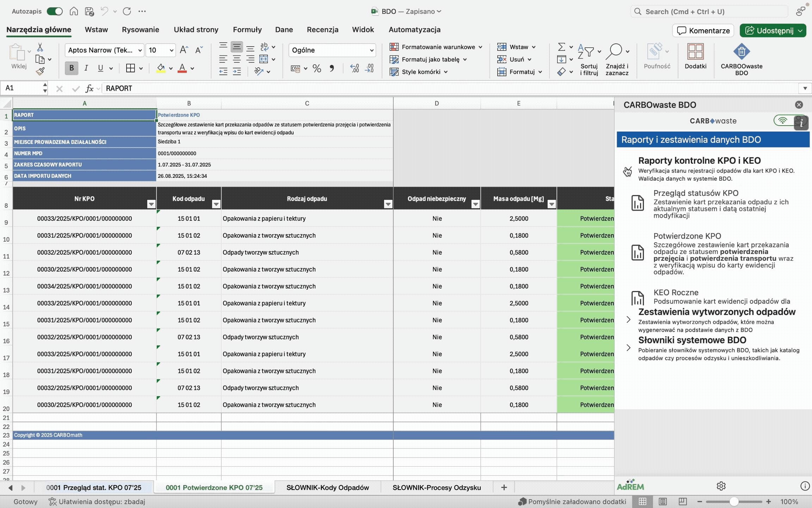This screenshot has width=812, height=508.
Task: Click the Format Painter brush icon
Action: [40, 72]
